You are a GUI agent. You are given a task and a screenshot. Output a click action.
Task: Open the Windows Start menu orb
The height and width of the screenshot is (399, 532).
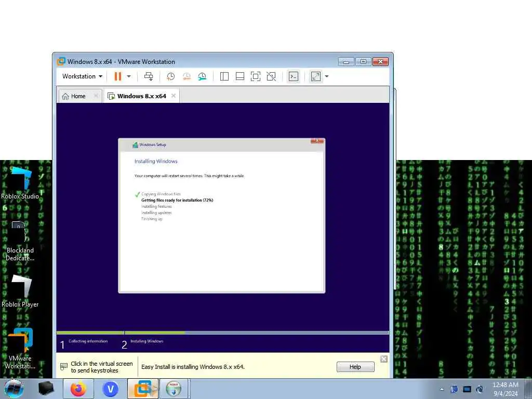(14, 389)
